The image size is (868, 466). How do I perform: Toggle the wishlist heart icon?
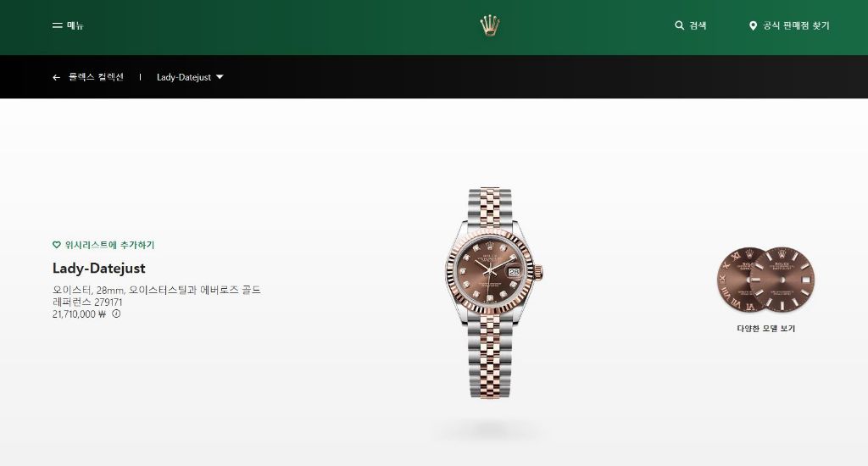click(57, 245)
